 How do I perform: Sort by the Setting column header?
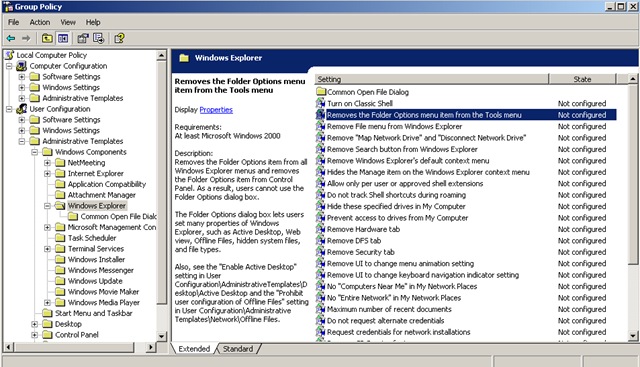(432, 79)
